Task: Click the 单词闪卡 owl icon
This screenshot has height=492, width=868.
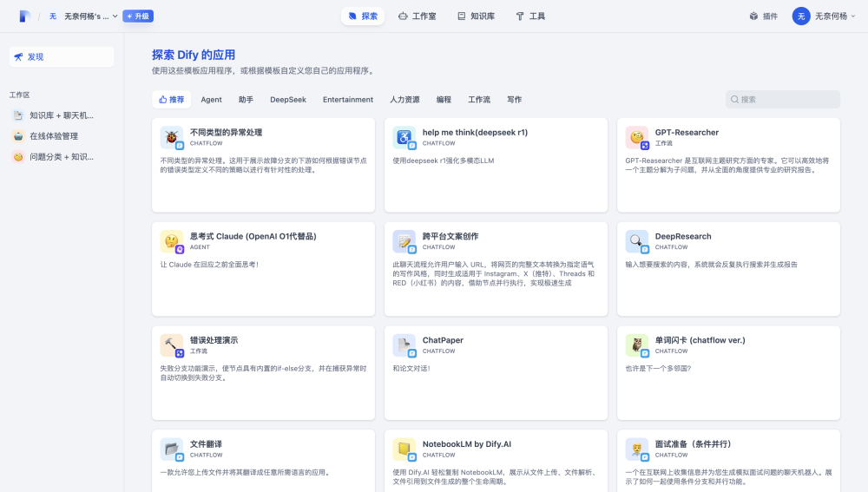Action: pos(636,345)
